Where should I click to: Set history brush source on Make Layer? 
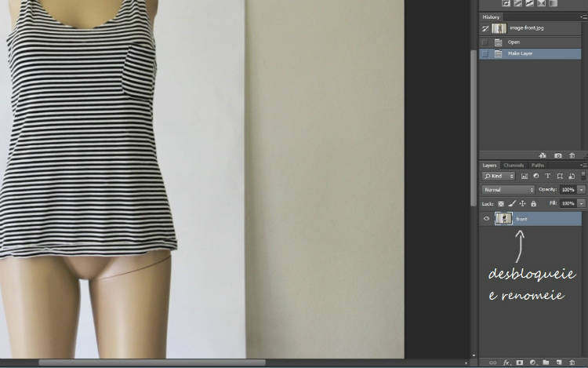(485, 53)
